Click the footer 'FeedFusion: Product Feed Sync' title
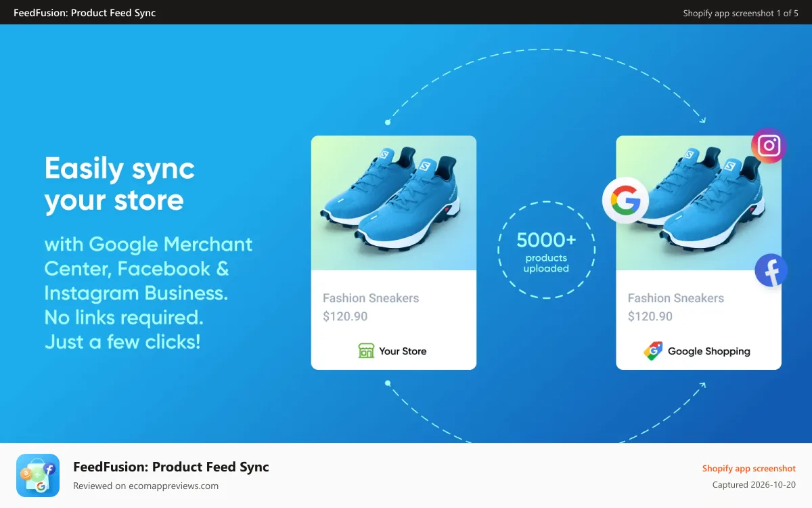 pos(171,467)
